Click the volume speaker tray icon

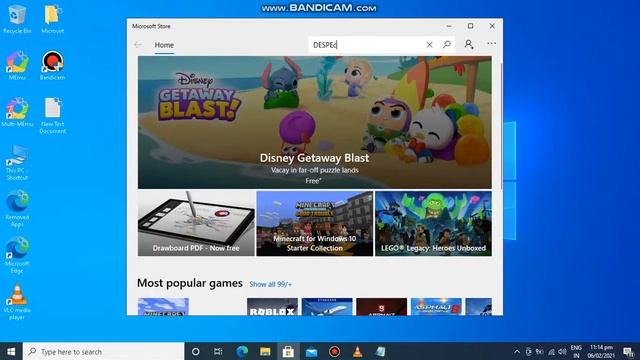click(562, 352)
